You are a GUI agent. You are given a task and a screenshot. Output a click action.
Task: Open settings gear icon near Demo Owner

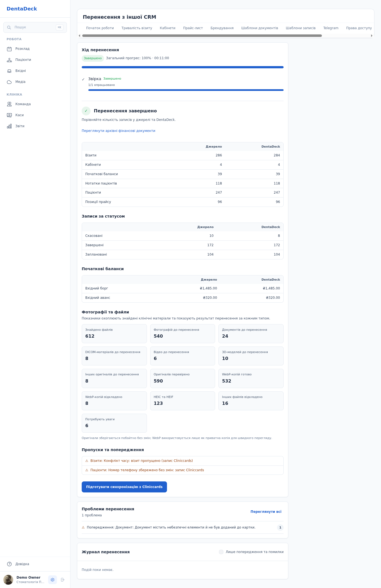click(x=53, y=580)
